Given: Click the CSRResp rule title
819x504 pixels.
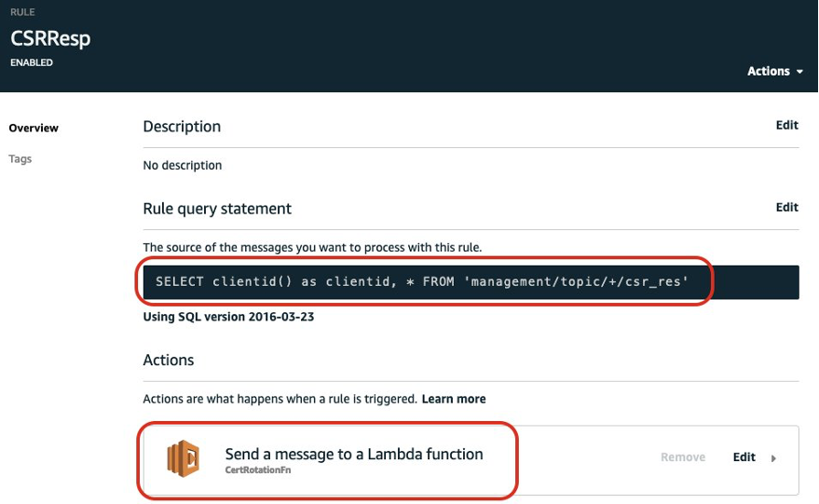Looking at the screenshot, I should pos(50,39).
